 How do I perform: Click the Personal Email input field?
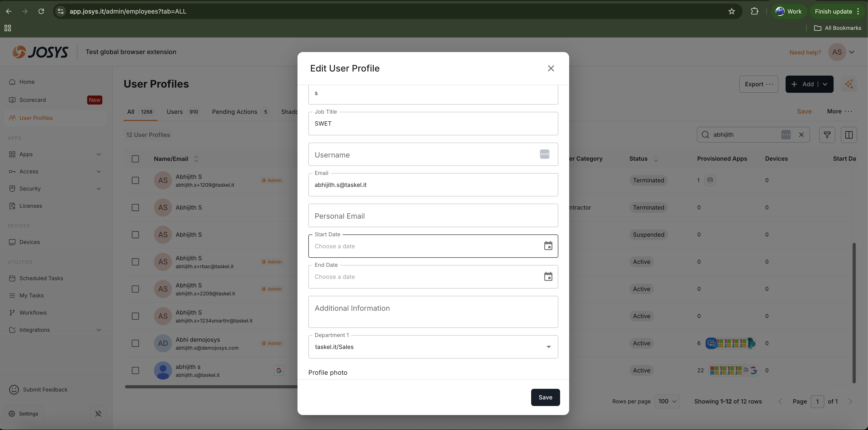[433, 216]
